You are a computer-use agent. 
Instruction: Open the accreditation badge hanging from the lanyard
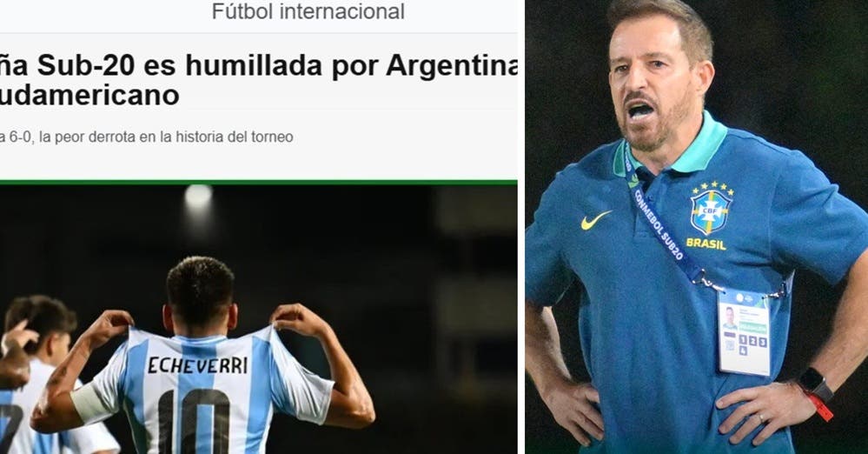pos(744,331)
